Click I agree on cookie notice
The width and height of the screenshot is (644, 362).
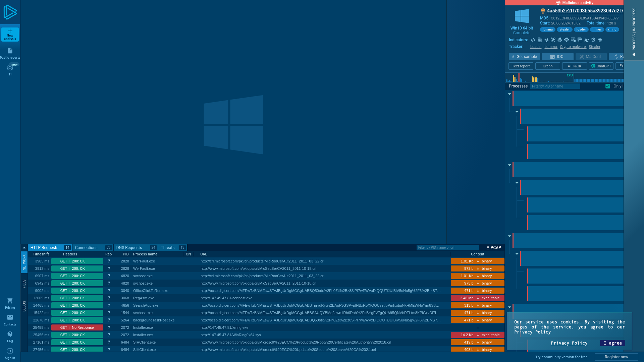(x=613, y=343)
